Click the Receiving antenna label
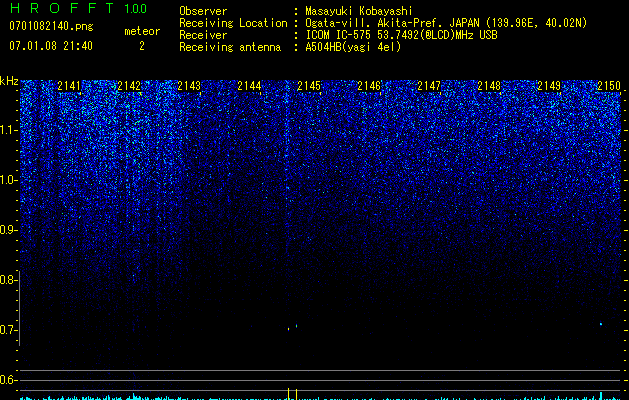 [x=230, y=47]
